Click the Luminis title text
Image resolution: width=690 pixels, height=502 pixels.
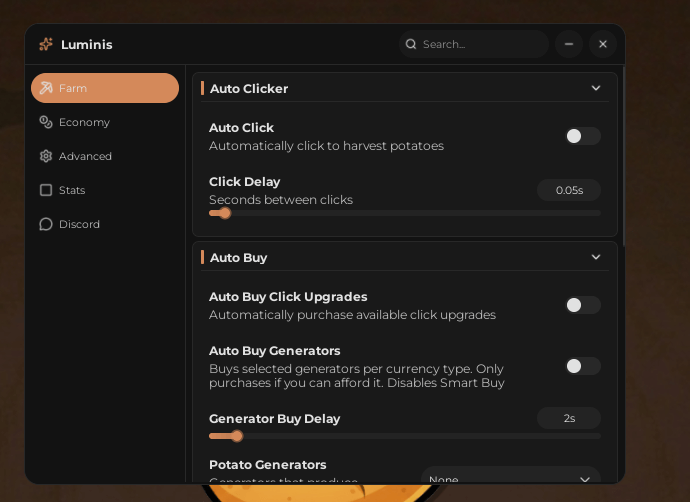pyautogui.click(x=87, y=44)
